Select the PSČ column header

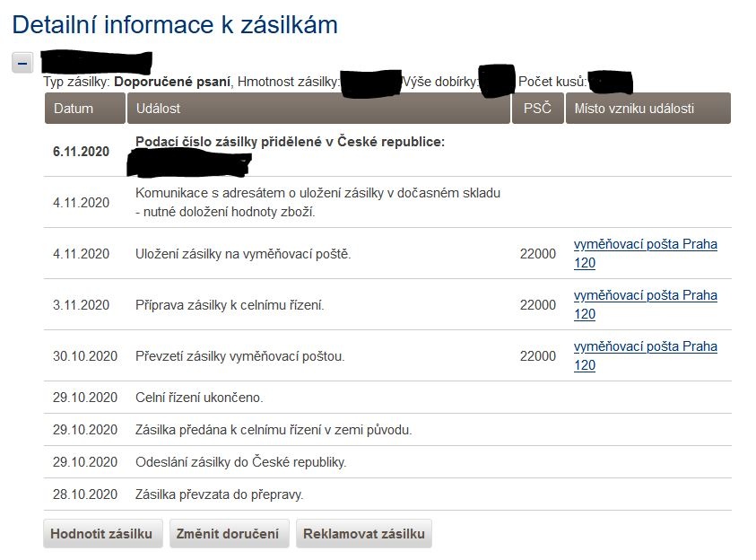point(537,109)
